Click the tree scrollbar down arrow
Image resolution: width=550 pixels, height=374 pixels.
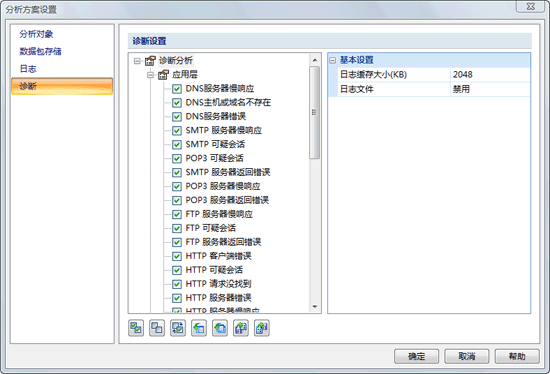315,307
